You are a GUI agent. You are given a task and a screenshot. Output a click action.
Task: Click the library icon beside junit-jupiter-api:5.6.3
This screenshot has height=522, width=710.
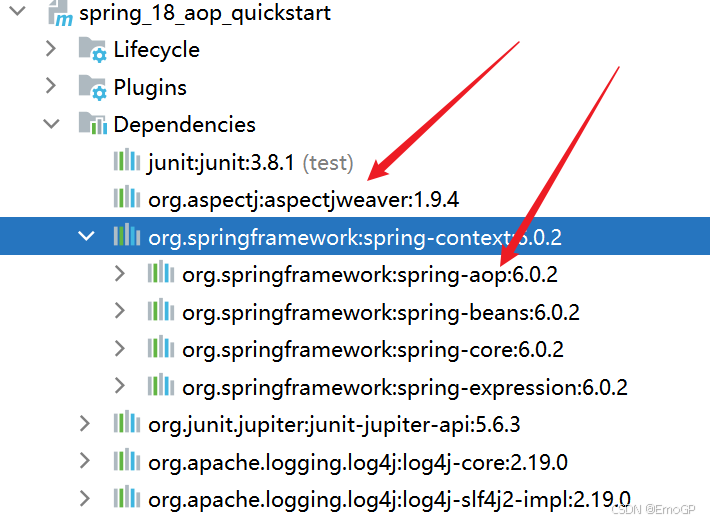pos(127,422)
